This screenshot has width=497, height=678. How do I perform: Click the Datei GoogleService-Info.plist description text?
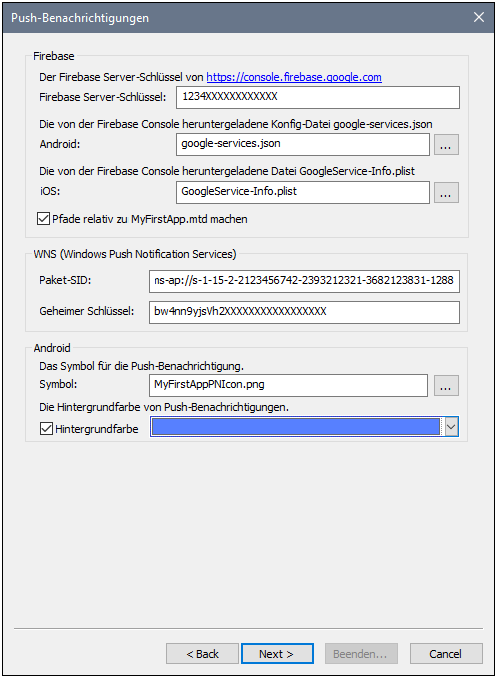click(x=227, y=172)
